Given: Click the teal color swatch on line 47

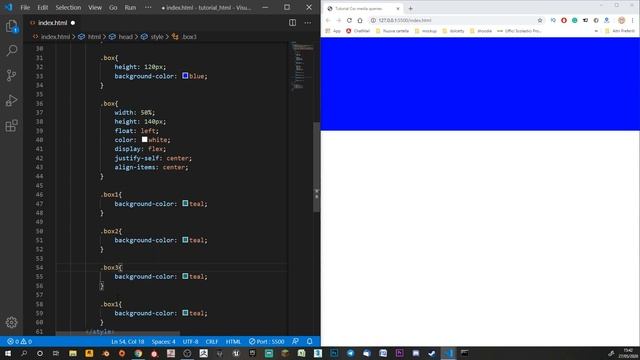Looking at the screenshot, I should [185, 203].
